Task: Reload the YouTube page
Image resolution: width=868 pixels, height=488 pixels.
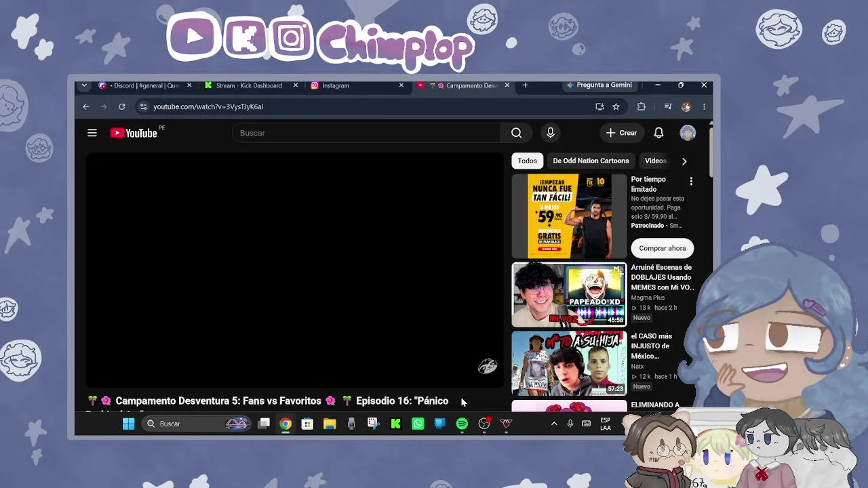Action: click(x=122, y=106)
